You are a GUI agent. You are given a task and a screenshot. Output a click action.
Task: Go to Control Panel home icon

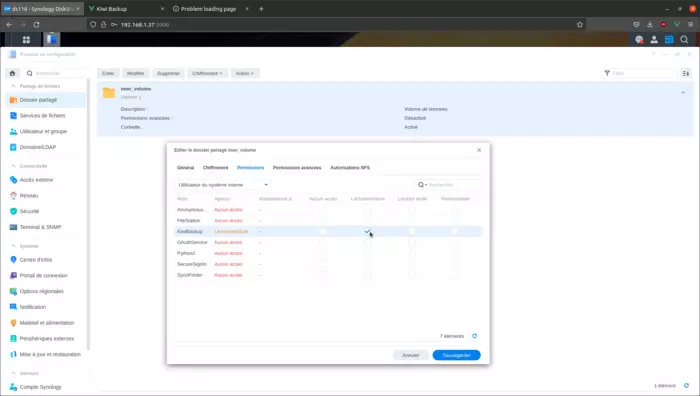coord(12,73)
